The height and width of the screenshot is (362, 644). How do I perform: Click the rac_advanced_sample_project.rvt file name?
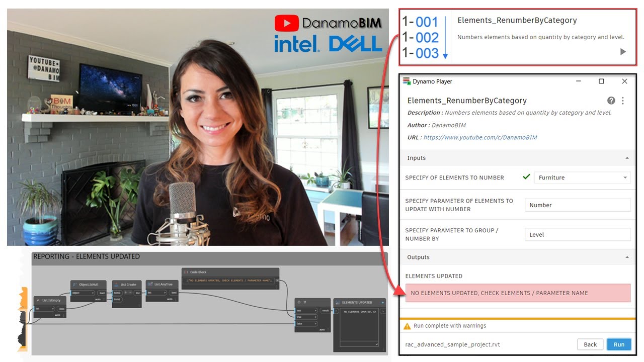pos(453,344)
